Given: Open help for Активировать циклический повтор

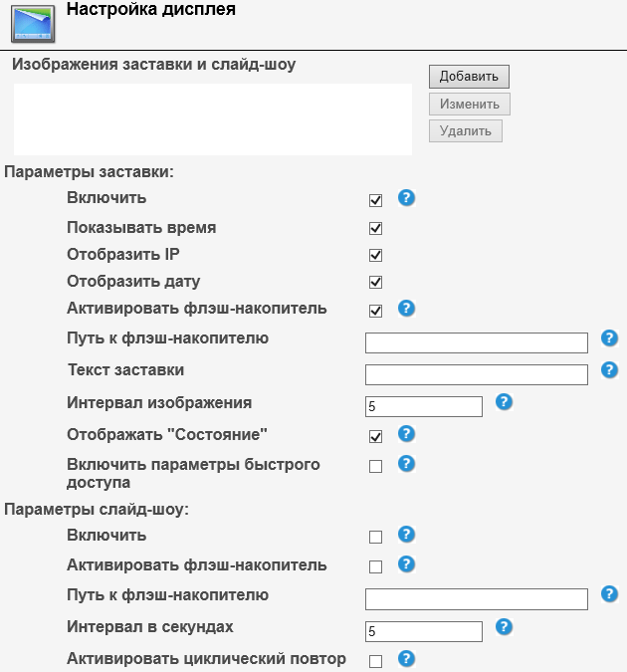Looking at the screenshot, I should 406,659.
